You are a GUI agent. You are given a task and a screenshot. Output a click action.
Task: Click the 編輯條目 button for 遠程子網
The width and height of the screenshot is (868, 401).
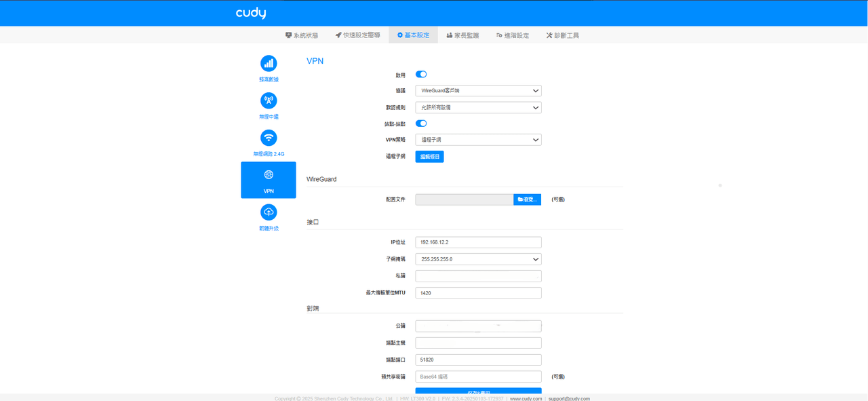pos(429,157)
